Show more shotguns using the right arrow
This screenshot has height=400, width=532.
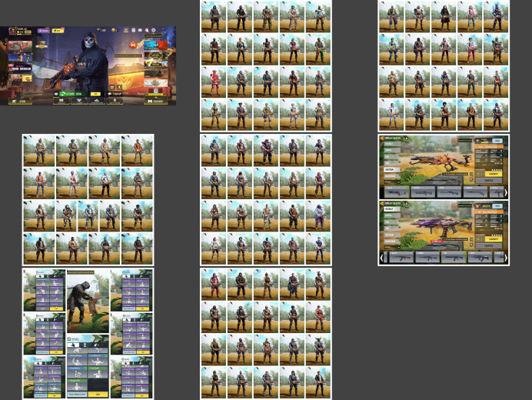[506, 192]
